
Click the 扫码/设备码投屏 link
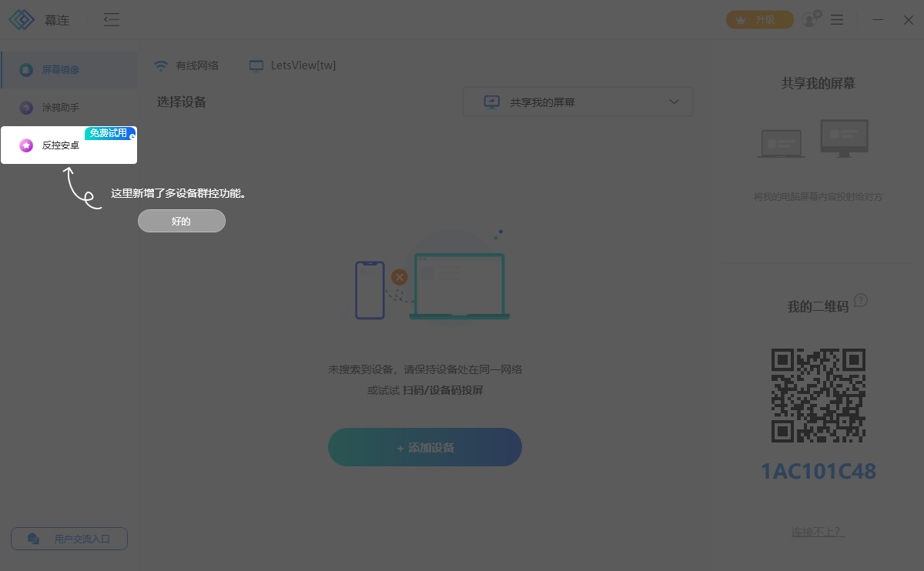[443, 390]
